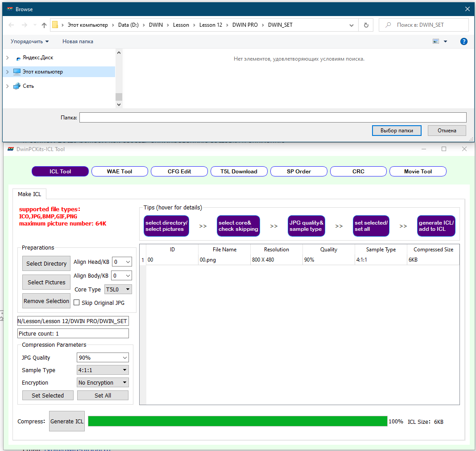The height and width of the screenshot is (451, 476).
Task: Click Select Directory button
Action: (x=46, y=263)
